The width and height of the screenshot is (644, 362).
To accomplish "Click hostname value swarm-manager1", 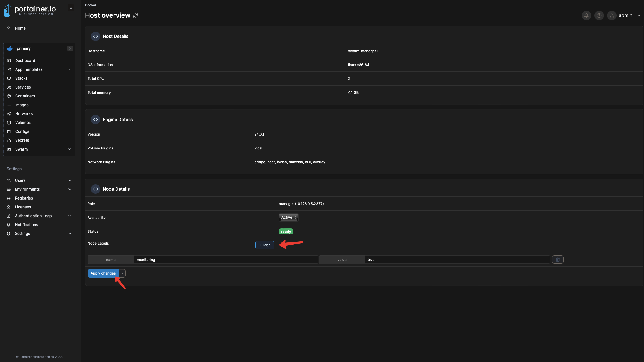I will (x=363, y=51).
